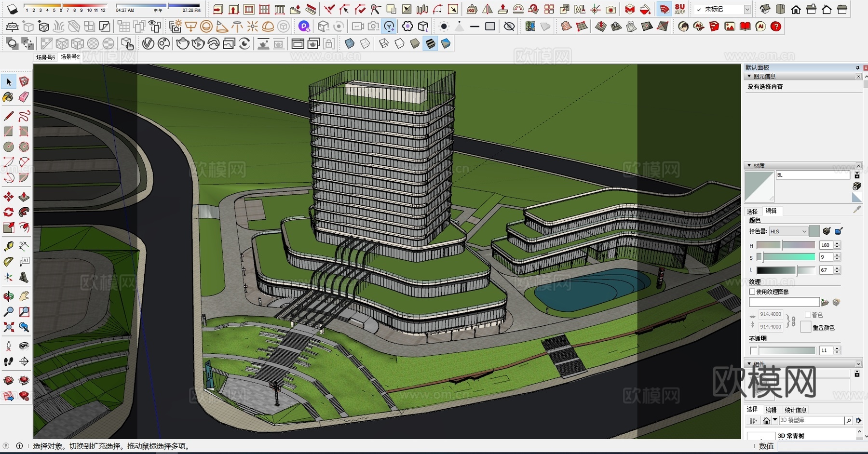Pick the Paint Bucket tool
Screen dimensions: 868x454
click(9, 97)
